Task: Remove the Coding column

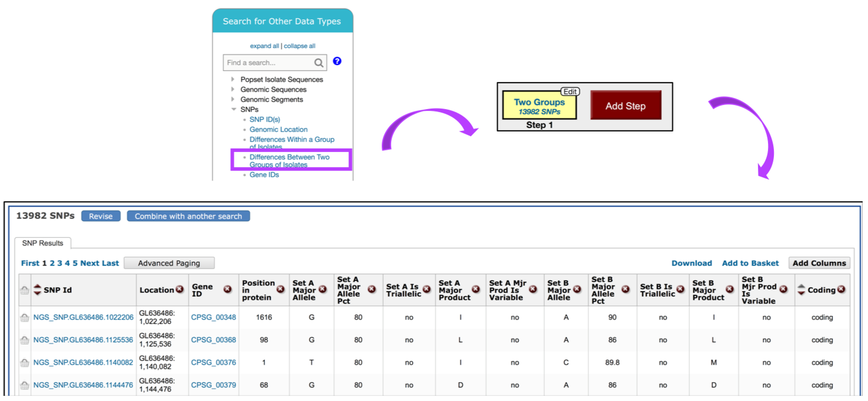Action: coord(841,289)
